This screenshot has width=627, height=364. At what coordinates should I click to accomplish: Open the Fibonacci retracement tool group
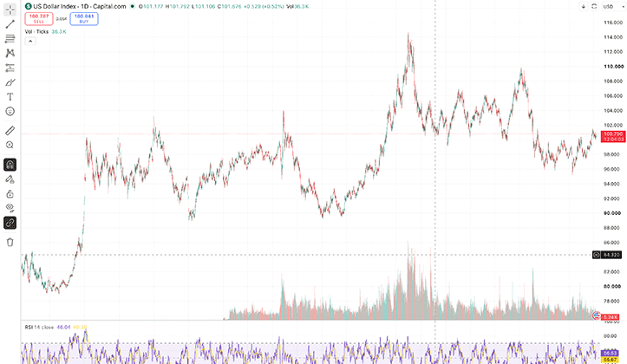(x=10, y=39)
